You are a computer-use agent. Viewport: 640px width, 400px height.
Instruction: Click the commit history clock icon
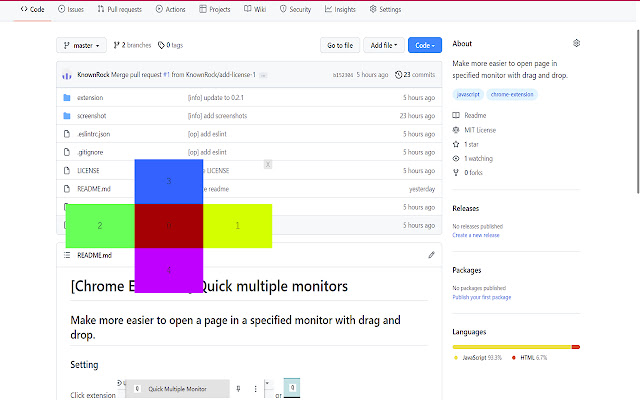click(x=398, y=75)
